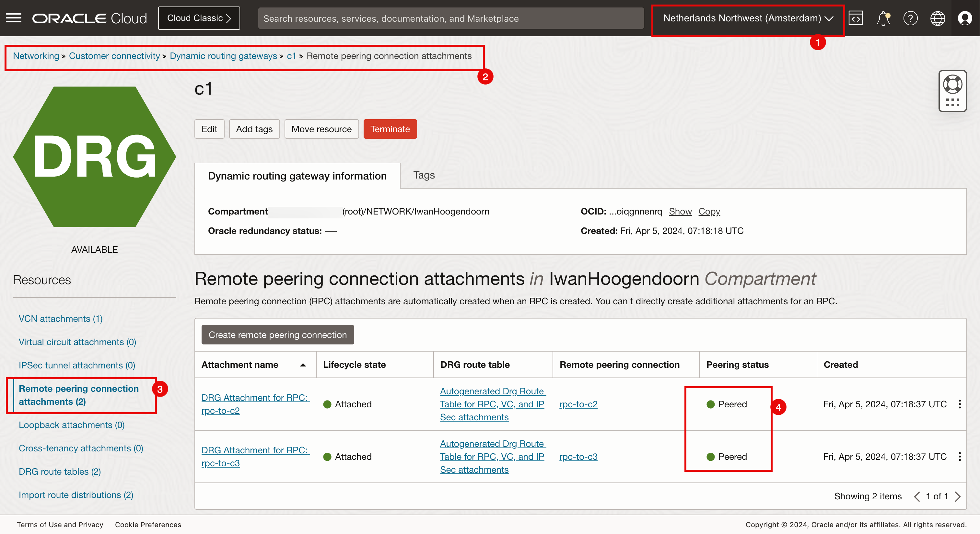Image resolution: width=980 pixels, height=534 pixels.
Task: Select VCN attachments in Resources
Action: click(x=61, y=319)
